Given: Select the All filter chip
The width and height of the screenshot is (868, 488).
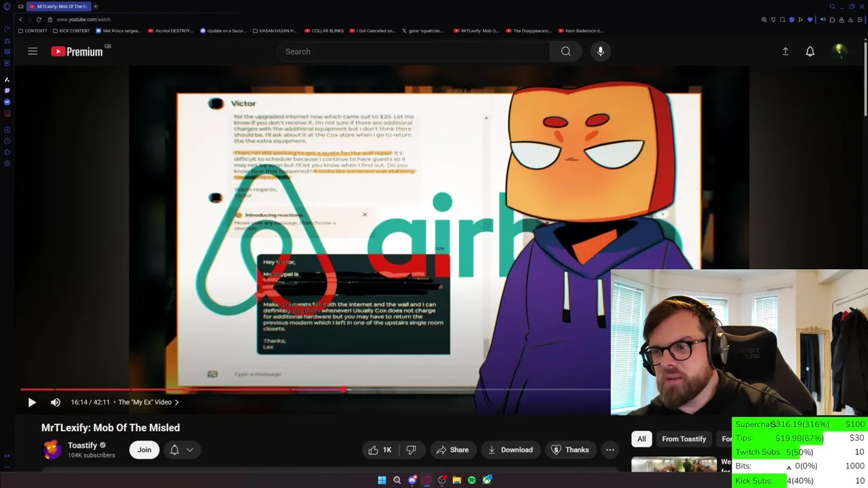Looking at the screenshot, I should coord(642,439).
